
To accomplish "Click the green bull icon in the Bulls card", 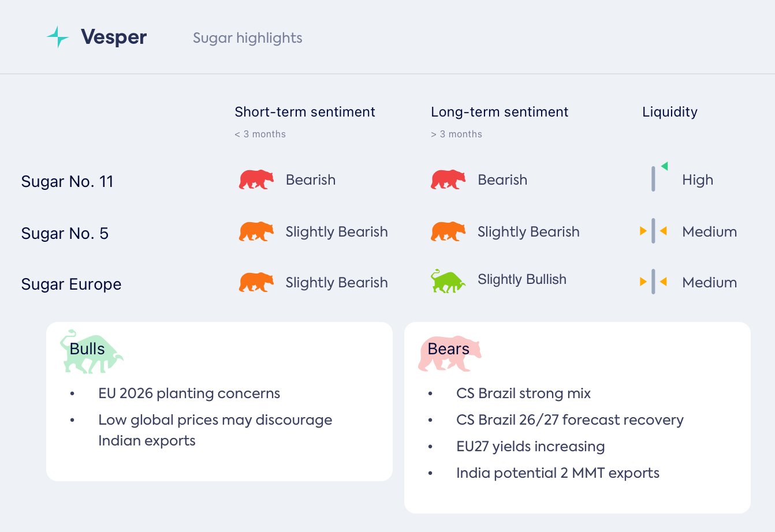I will [x=91, y=352].
